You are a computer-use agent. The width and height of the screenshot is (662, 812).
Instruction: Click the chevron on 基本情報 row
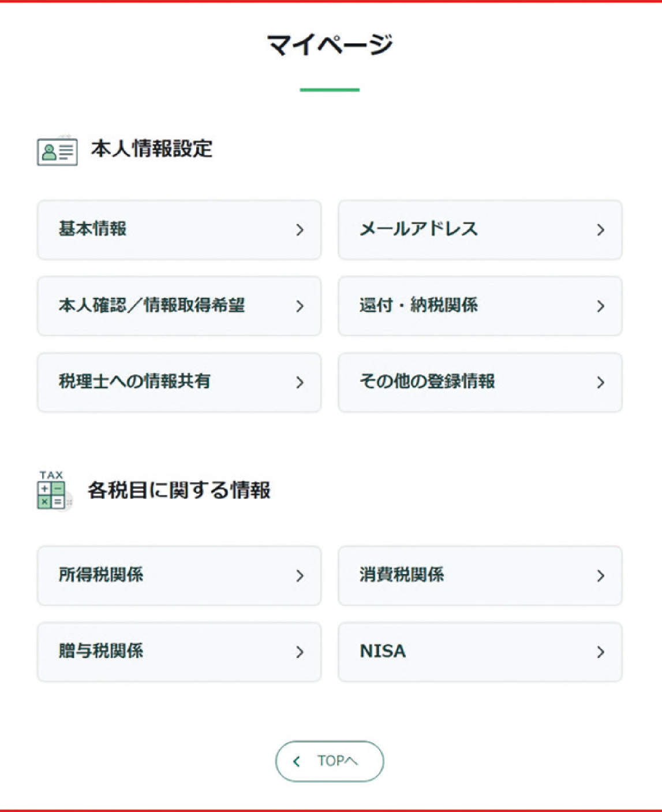pos(300,230)
